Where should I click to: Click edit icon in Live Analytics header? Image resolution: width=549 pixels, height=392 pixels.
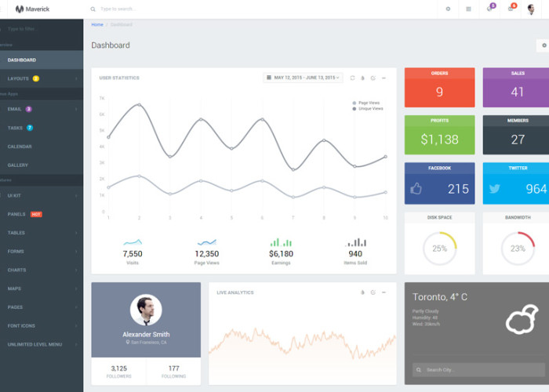click(x=373, y=292)
